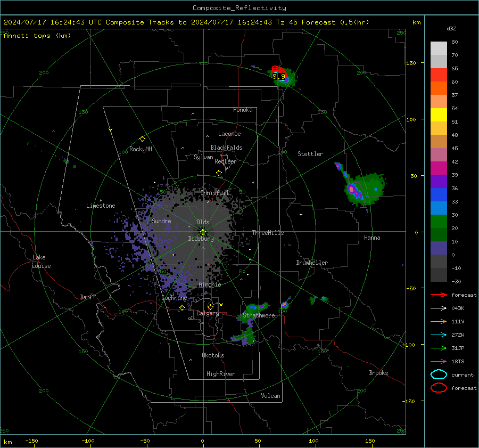Click the Ponoka town label
This screenshot has height=448, width=479.
coord(243,110)
